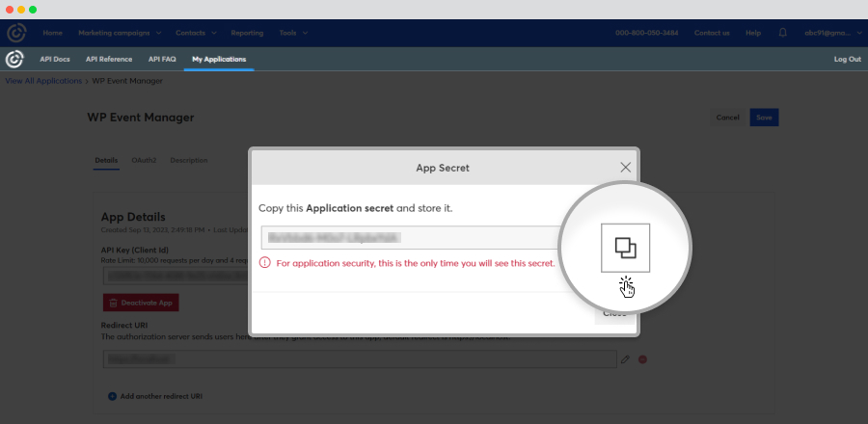
Task: Click the API Key (Client Id) field
Action: (x=176, y=275)
